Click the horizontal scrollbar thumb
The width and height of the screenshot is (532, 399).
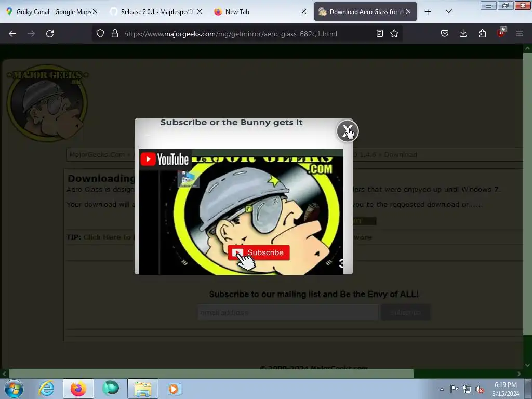point(211,374)
